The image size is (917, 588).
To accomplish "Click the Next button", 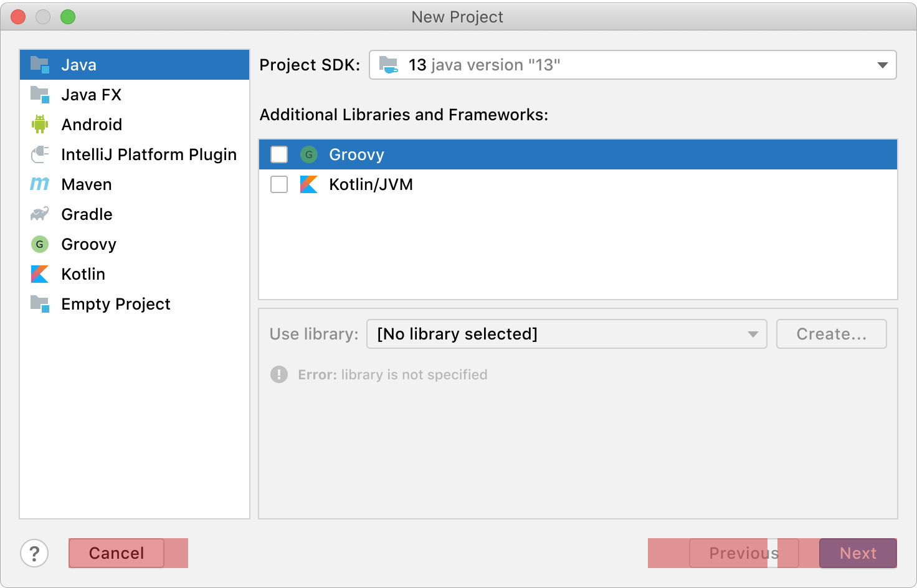I will (x=858, y=553).
